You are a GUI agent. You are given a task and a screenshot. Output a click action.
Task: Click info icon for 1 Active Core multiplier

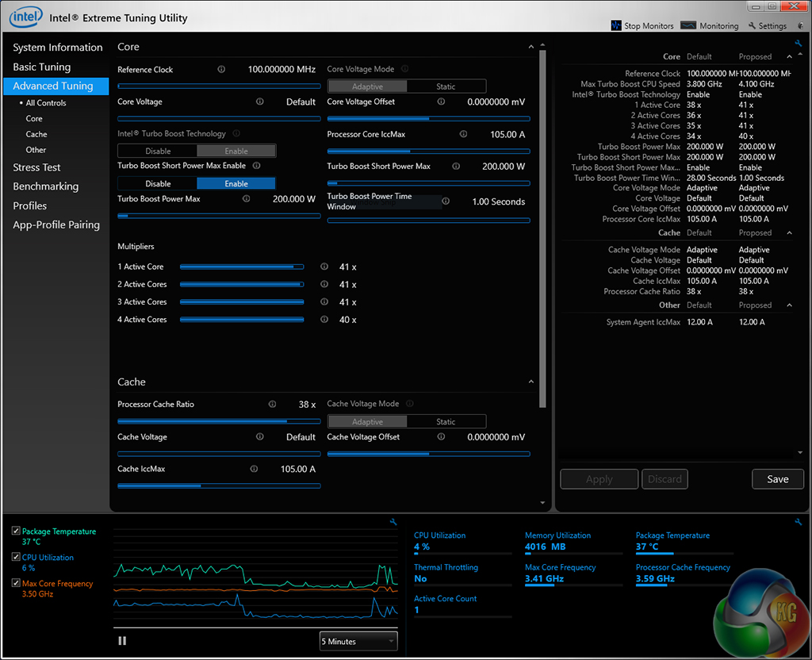point(324,267)
